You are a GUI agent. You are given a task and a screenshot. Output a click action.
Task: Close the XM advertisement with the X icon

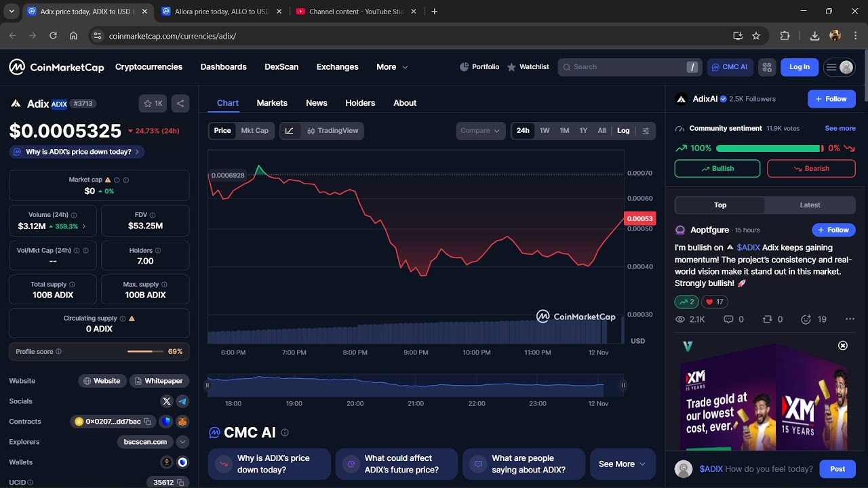[x=843, y=346]
